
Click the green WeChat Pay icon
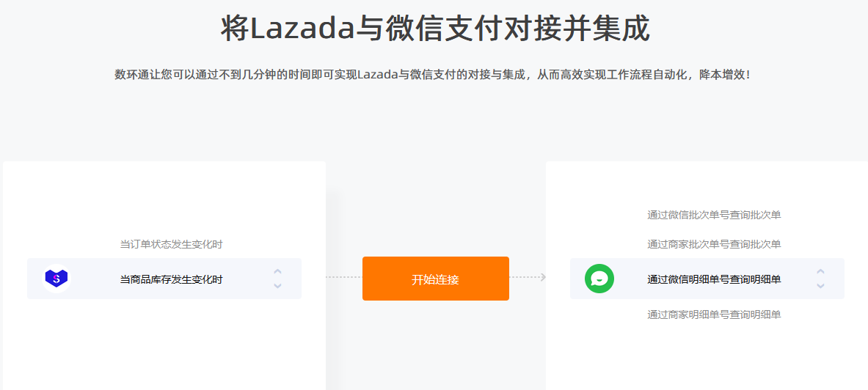599,279
